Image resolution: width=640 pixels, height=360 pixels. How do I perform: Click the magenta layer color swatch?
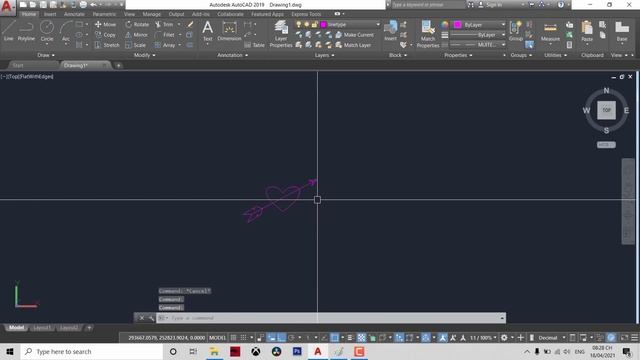(x=324, y=24)
